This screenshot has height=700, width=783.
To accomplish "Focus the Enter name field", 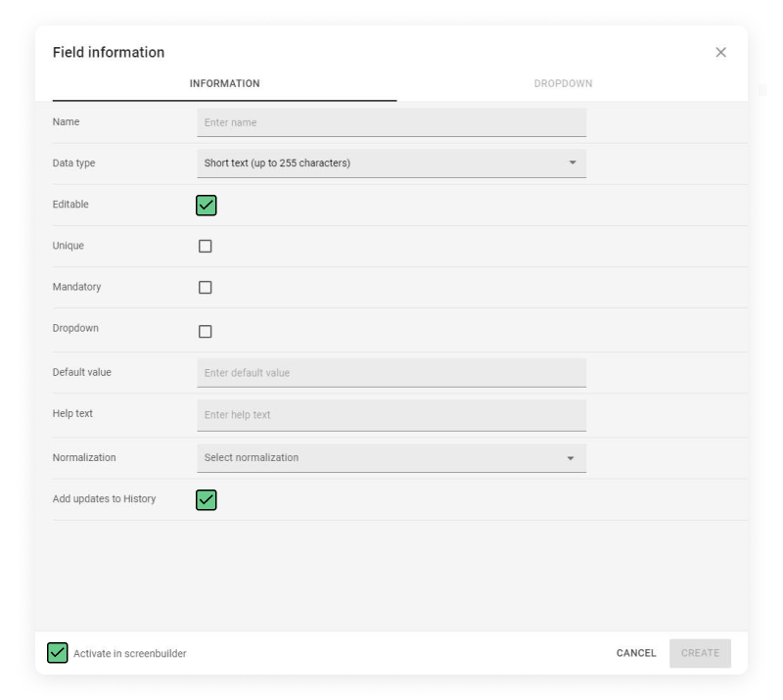I will click(391, 122).
